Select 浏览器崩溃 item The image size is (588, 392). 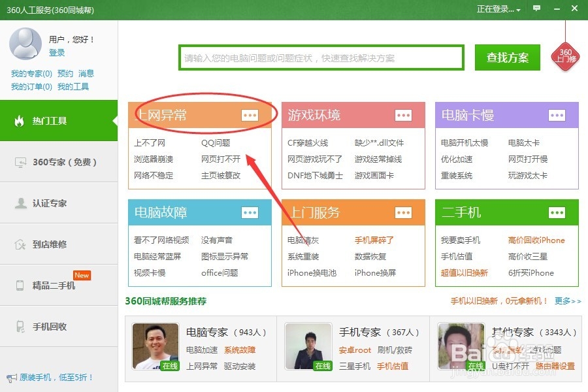[x=154, y=159]
